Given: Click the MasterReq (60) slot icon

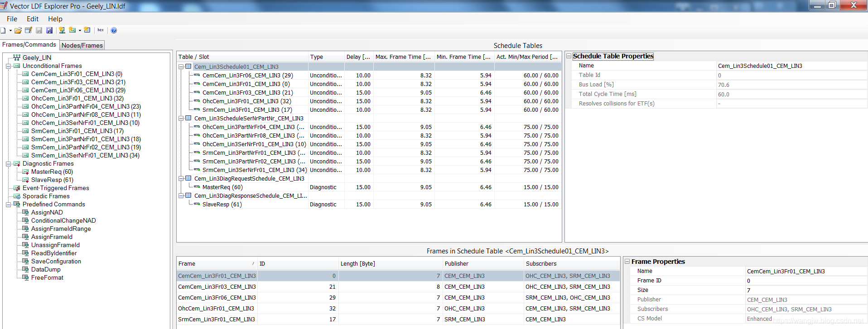Looking at the screenshot, I should tap(197, 187).
